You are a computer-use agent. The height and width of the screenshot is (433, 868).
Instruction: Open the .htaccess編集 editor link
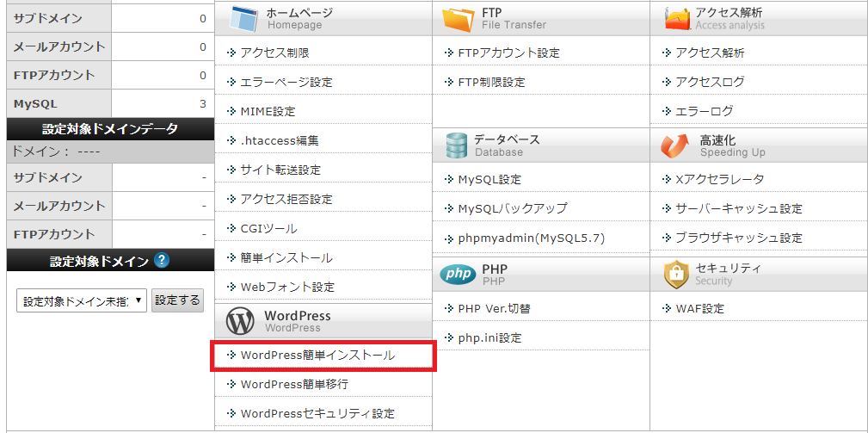[x=280, y=140]
